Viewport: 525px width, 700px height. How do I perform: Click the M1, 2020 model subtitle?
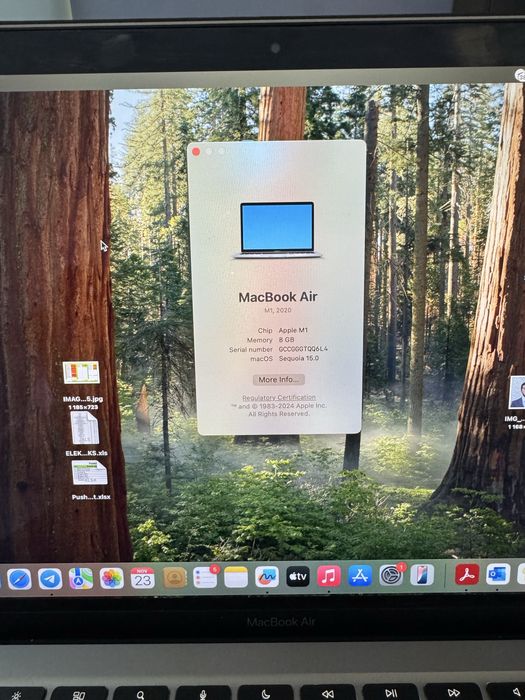click(278, 310)
